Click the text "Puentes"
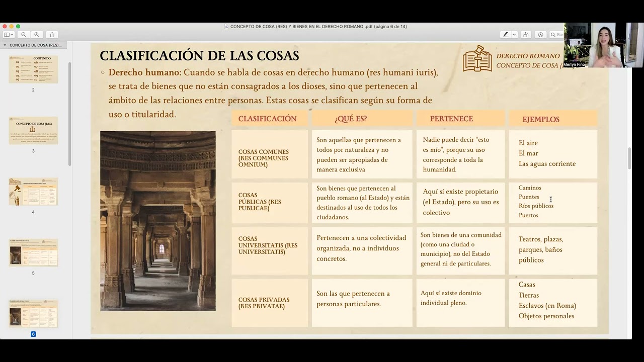 click(529, 197)
